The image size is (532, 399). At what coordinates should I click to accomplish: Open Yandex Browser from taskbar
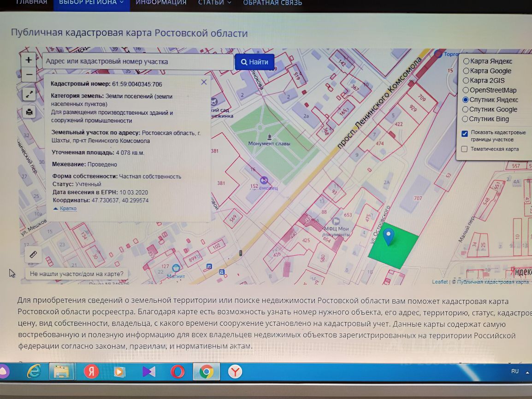(235, 372)
